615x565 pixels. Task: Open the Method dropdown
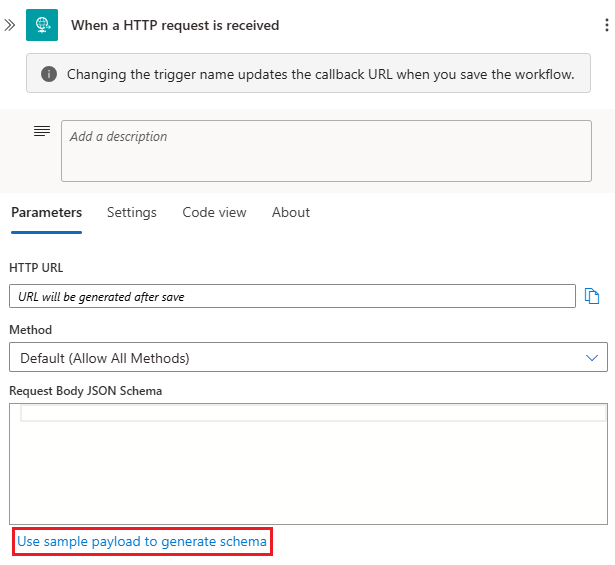[300, 357]
